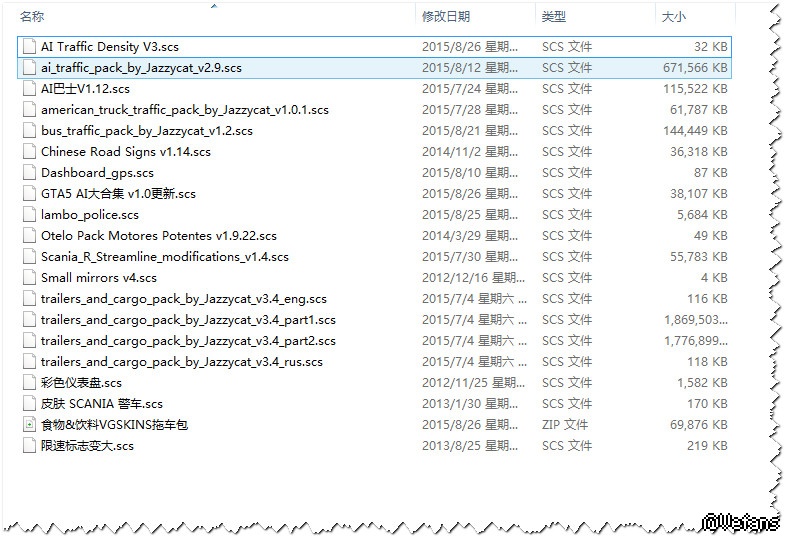
Task: Click the file icon of GTA5 AI大合集 v1.0更新.scs
Action: coord(29,194)
